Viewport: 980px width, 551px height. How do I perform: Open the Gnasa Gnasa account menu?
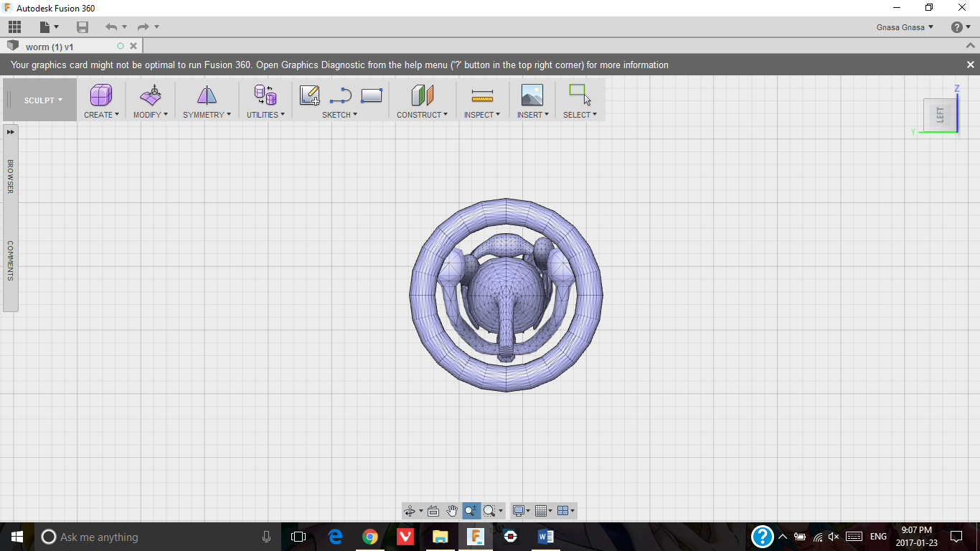pos(905,27)
